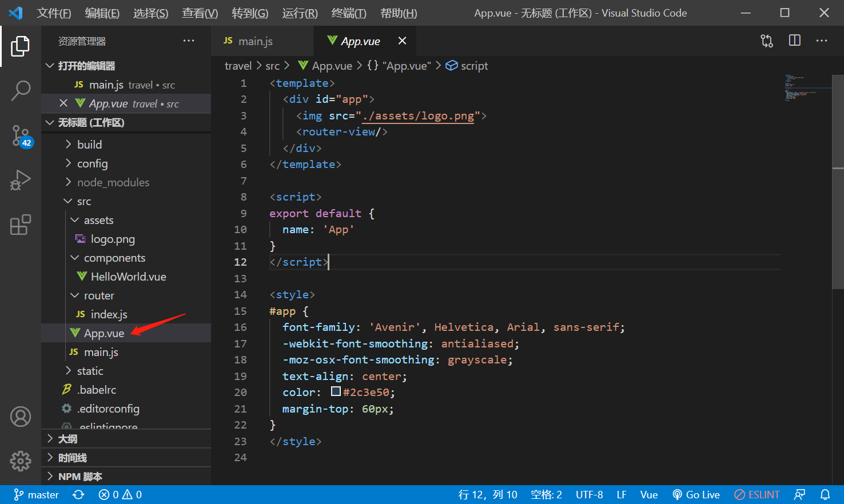Expand the NPM 脚本 section
The width and height of the screenshot is (844, 504).
(126, 477)
